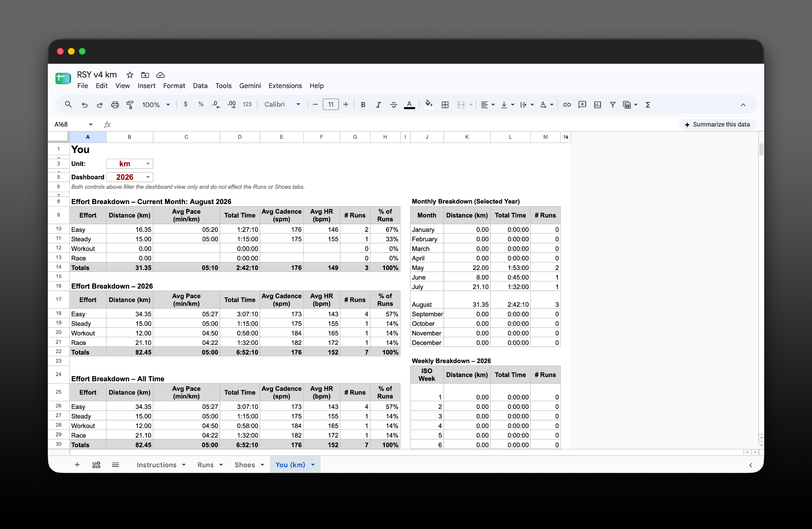Star the RSY v4 km document
The width and height of the screenshot is (812, 529).
tap(130, 75)
